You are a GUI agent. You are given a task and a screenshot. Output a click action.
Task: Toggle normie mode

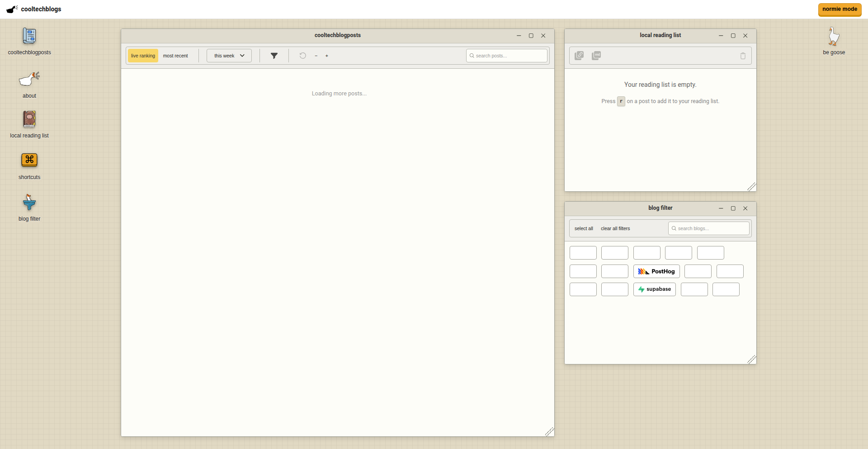point(840,9)
